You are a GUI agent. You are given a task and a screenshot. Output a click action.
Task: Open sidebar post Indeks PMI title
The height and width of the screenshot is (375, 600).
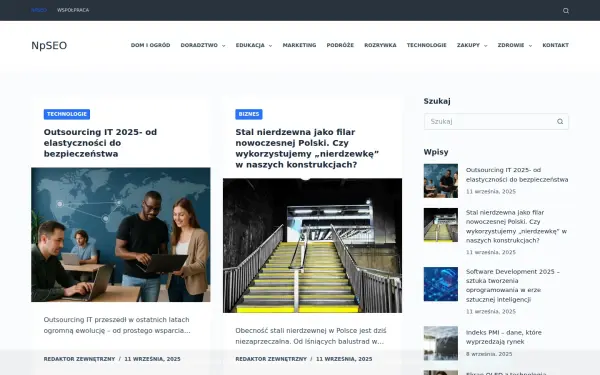(504, 337)
